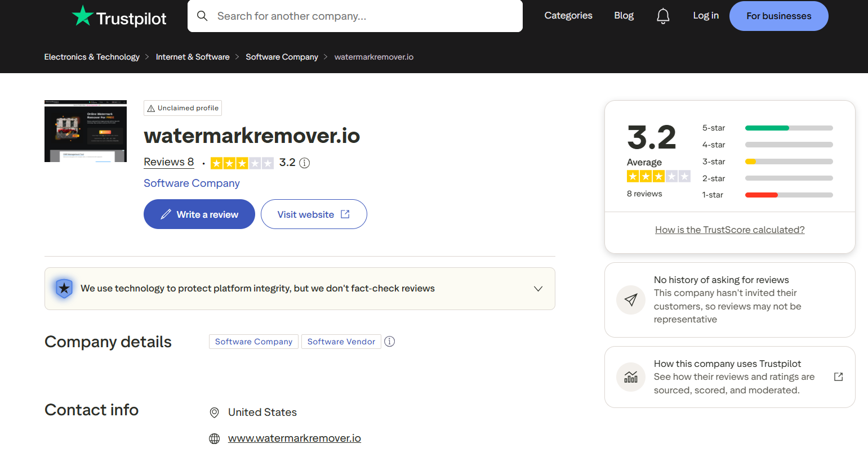868x462 pixels.
Task: Open the Blog page
Action: pos(624,16)
